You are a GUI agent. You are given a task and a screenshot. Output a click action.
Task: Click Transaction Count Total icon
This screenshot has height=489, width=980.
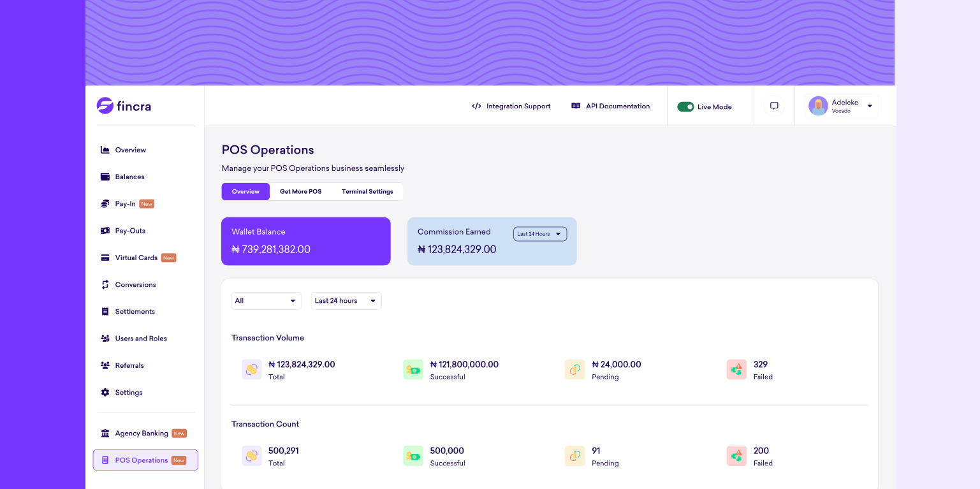[x=252, y=456]
